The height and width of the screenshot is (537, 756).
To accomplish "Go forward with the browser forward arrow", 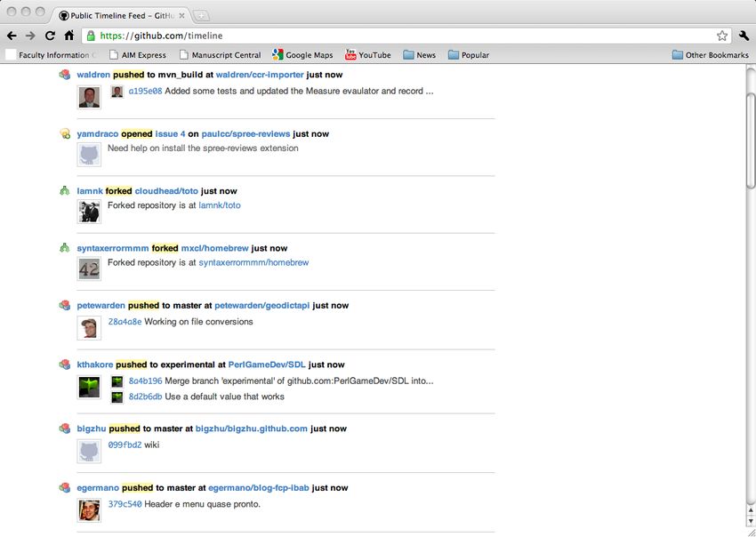I will click(30, 36).
